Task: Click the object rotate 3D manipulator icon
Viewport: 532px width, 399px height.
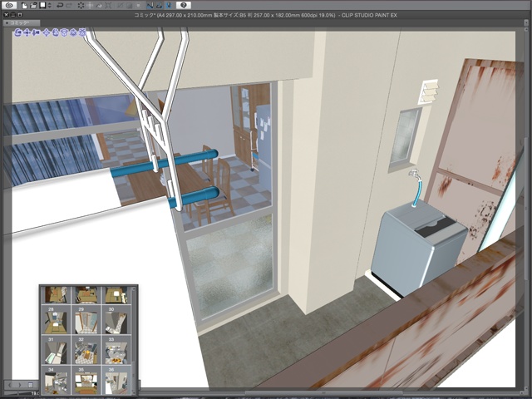Action: click(56, 32)
